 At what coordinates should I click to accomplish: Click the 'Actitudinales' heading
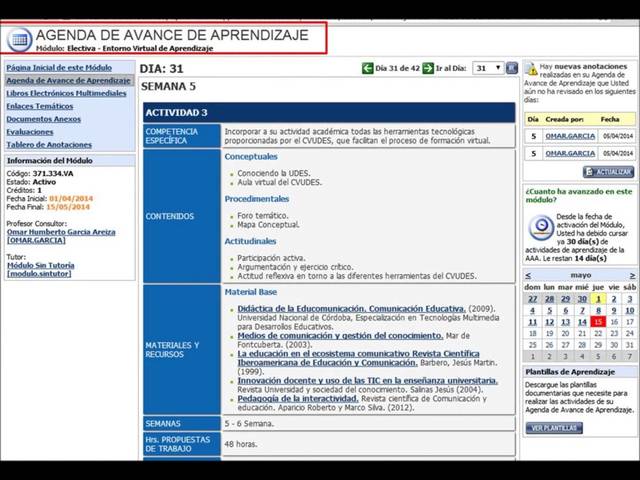(x=250, y=242)
